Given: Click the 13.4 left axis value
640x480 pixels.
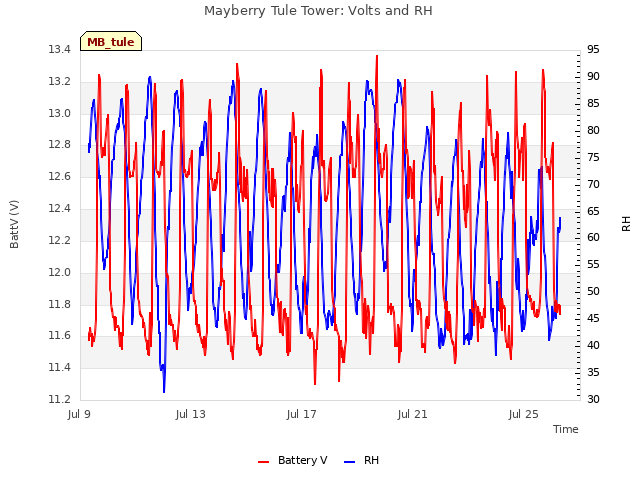Looking at the screenshot, I should (60, 49).
